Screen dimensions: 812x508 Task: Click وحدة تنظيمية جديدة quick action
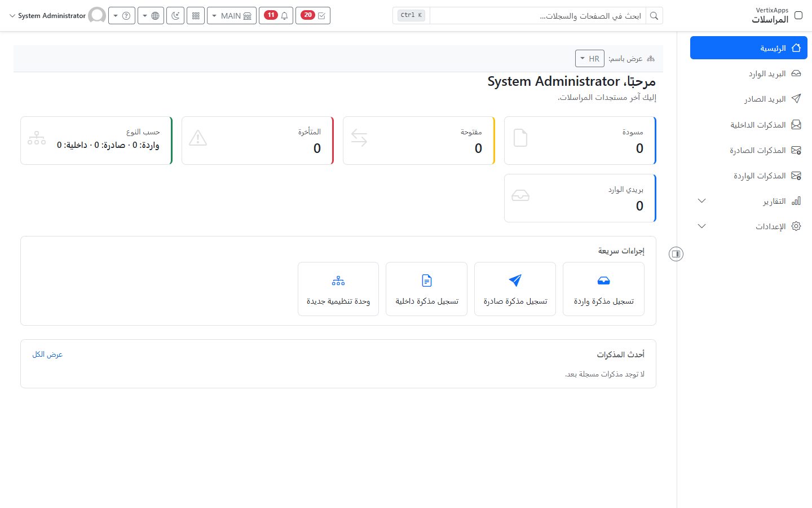(x=338, y=289)
